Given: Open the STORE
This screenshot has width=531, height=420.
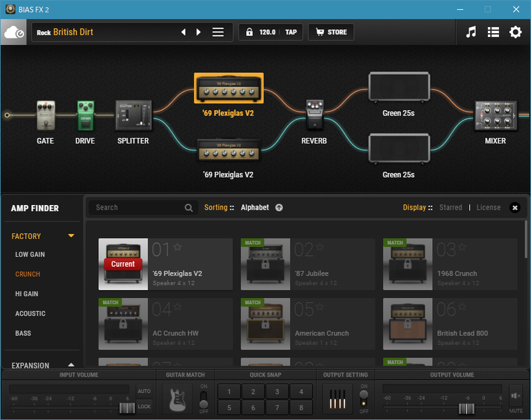Looking at the screenshot, I should point(331,32).
